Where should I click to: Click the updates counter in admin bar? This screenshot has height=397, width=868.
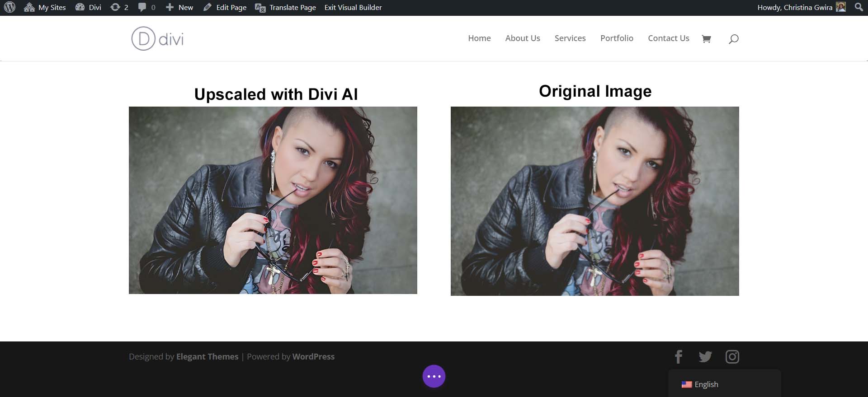(119, 7)
